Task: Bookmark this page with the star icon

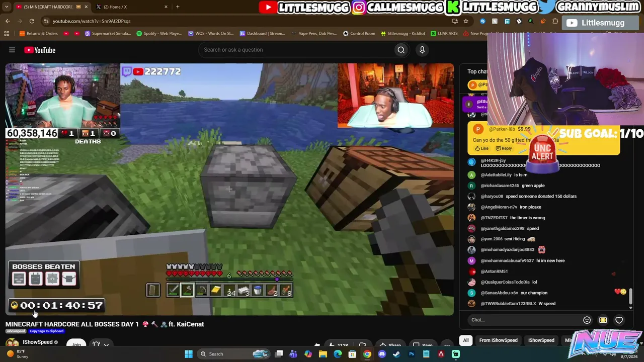Action: click(466, 21)
